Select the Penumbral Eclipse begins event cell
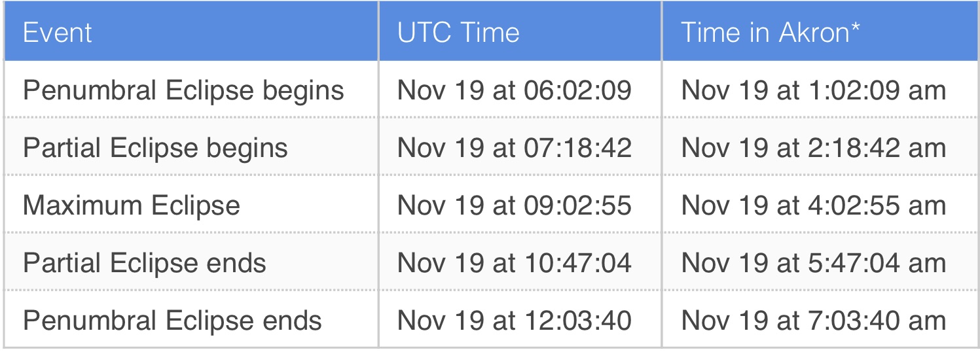980x352 pixels. 183,90
